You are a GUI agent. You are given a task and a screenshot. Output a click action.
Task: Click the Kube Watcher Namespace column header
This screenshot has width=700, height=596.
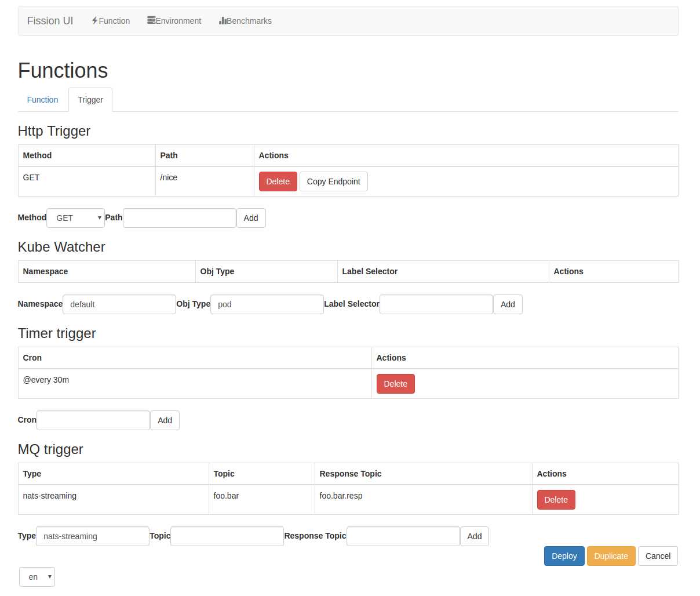107,271
